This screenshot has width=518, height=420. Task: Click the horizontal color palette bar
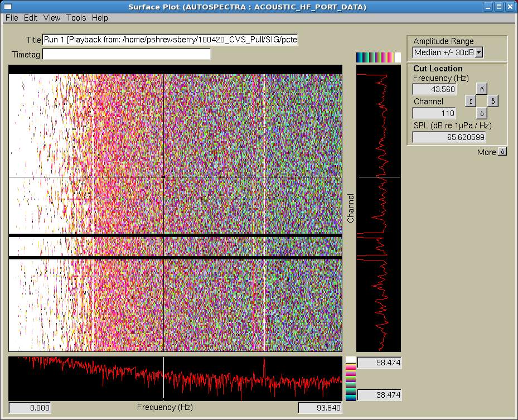378,57
